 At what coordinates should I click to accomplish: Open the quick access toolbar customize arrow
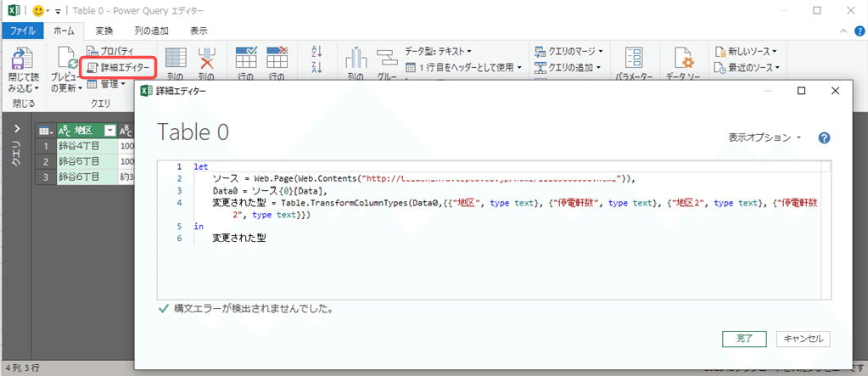58,11
